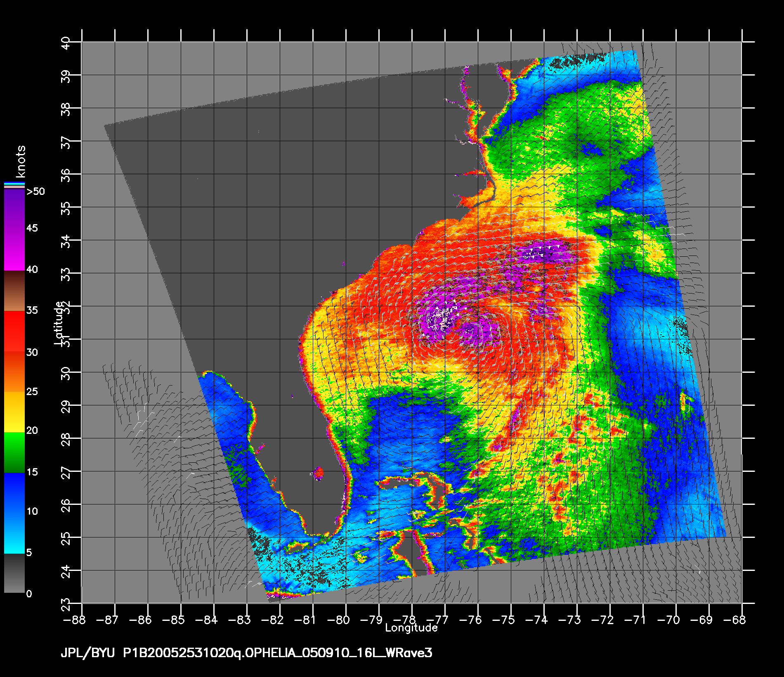Click the 'knots' legend unit label
The image size is (784, 677).
pos(20,161)
